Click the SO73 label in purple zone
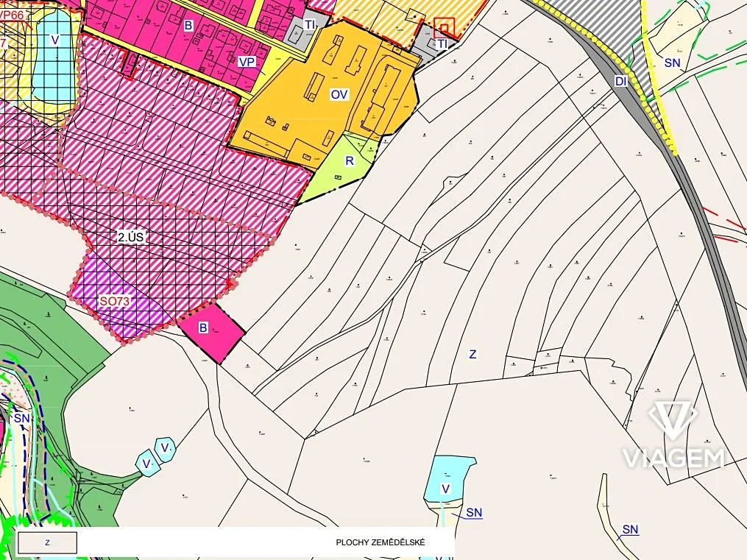This screenshot has width=747, height=560. (x=114, y=301)
